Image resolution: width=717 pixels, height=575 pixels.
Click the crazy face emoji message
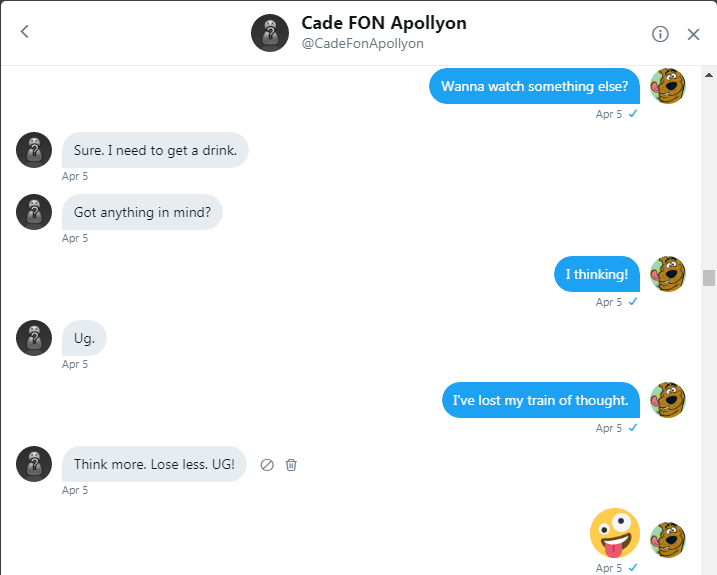(x=614, y=533)
